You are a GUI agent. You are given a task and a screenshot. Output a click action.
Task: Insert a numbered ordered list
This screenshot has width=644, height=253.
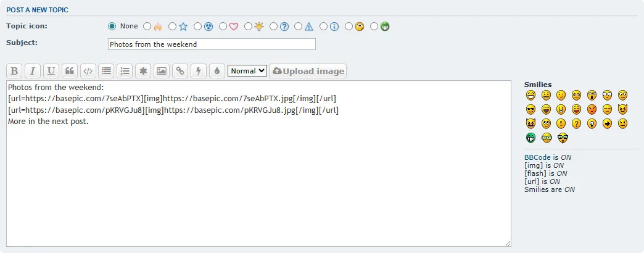point(125,71)
